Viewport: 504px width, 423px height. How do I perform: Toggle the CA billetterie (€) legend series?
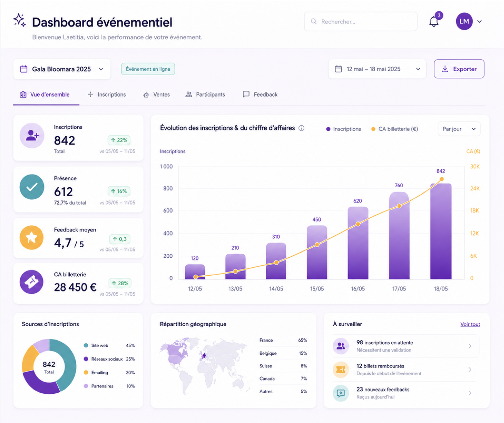coord(394,129)
